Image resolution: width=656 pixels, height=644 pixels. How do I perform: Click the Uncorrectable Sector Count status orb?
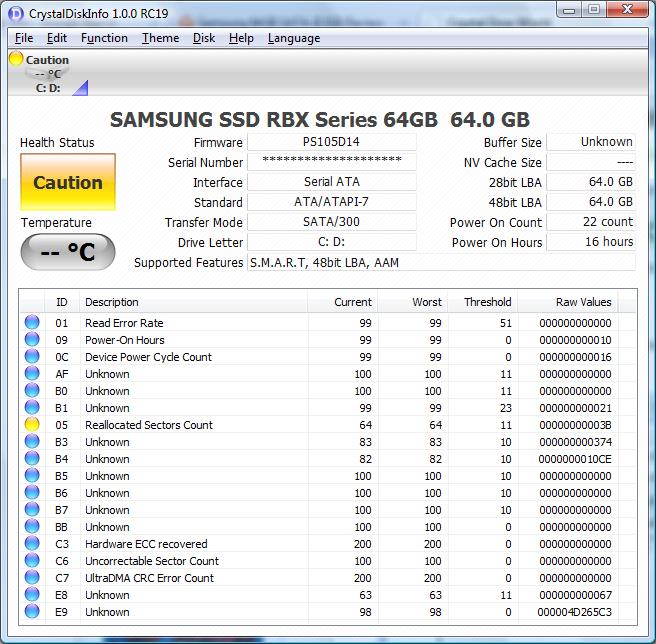32,560
